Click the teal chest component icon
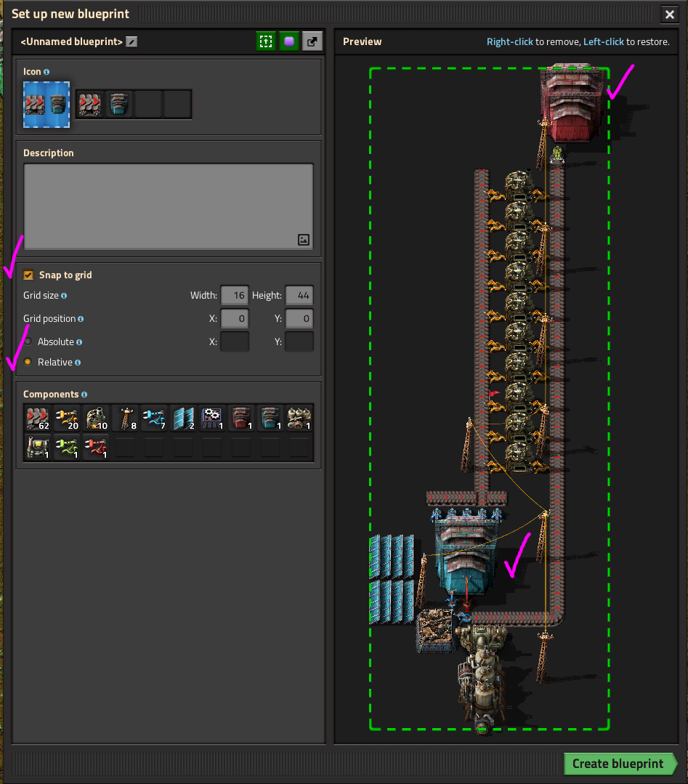Screen dimensions: 688x784 pos(270,419)
